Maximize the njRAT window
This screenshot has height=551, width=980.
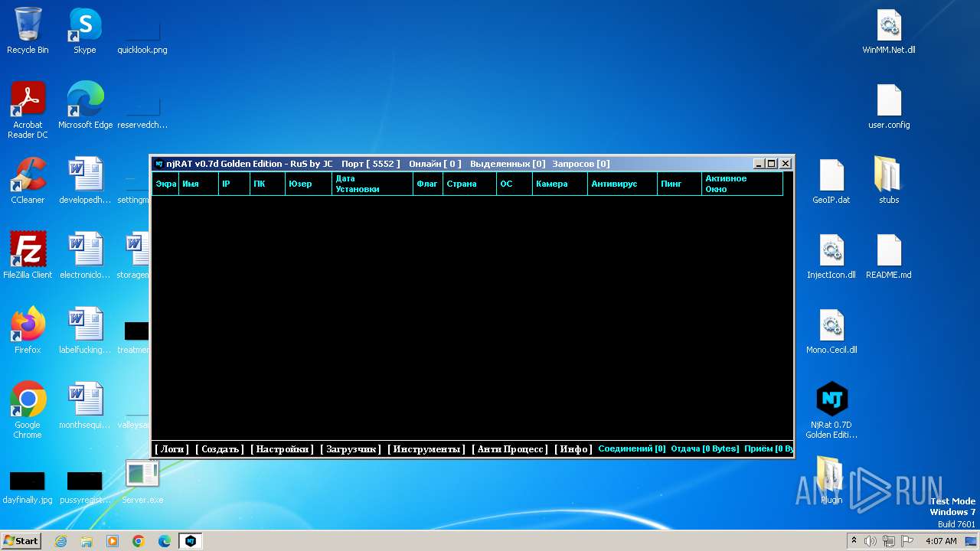772,164
